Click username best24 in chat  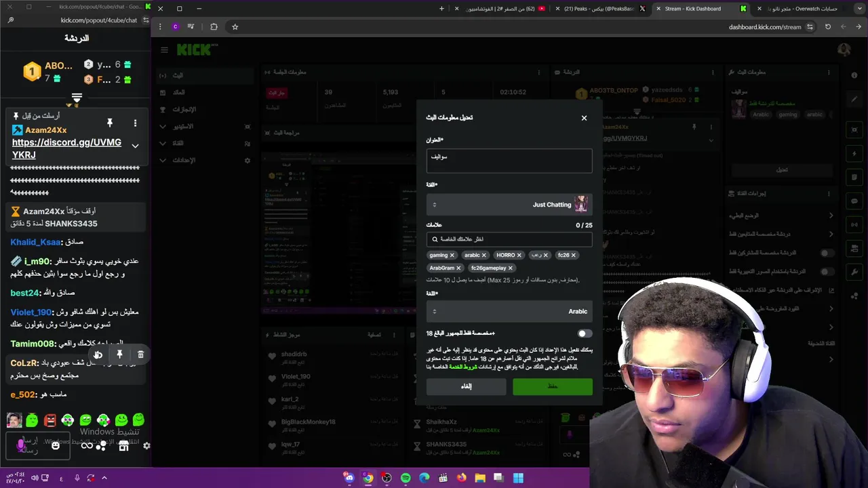(x=25, y=293)
